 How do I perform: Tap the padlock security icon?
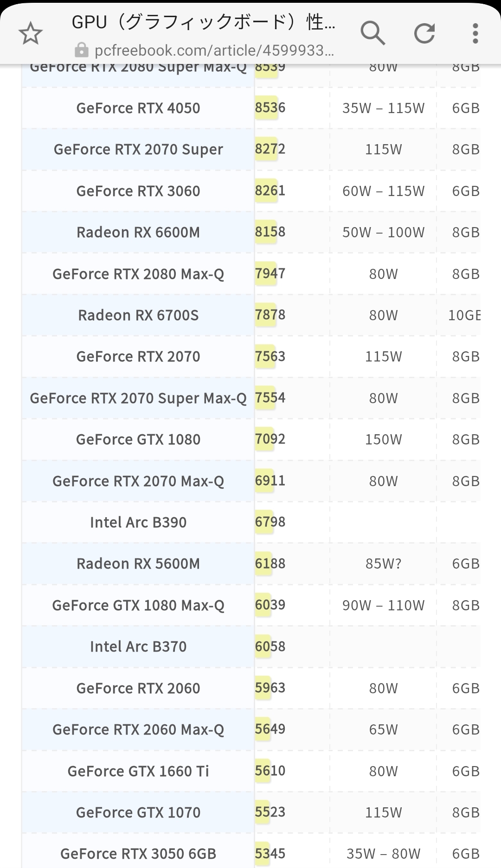click(x=81, y=50)
